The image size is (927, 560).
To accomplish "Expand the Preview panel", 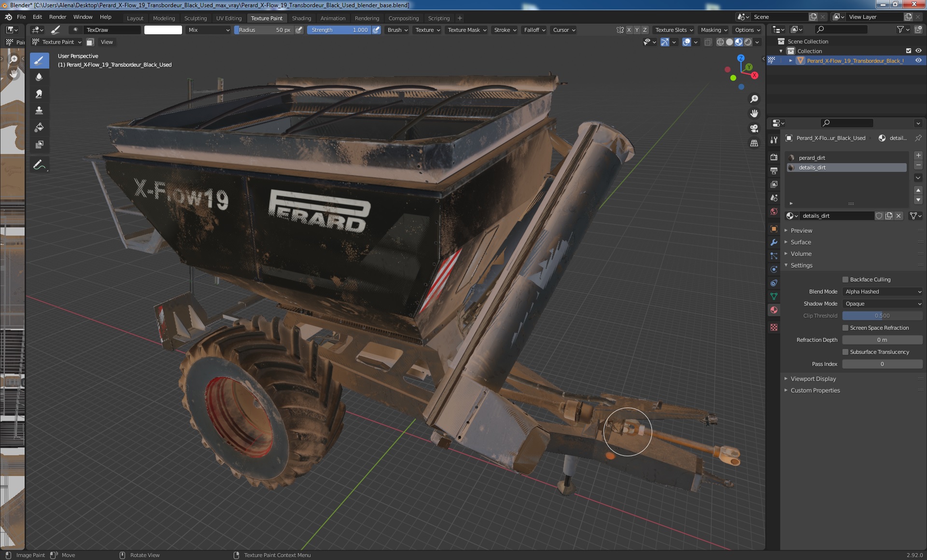I will (801, 231).
